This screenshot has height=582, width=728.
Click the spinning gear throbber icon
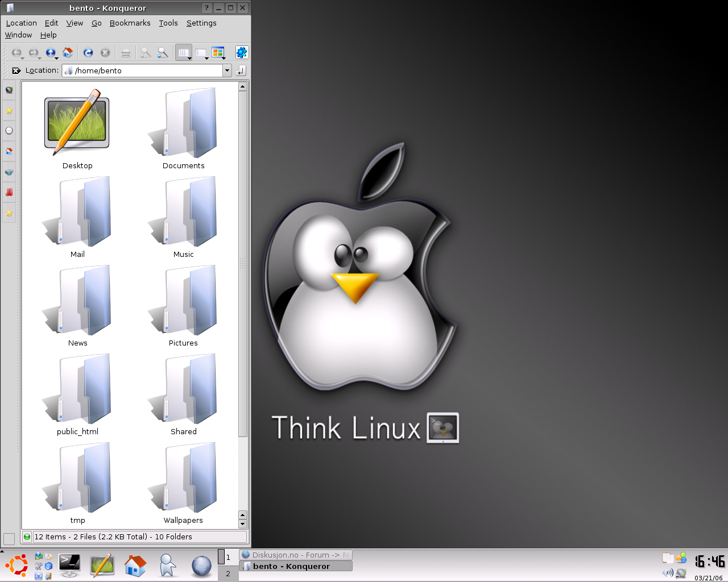click(242, 53)
